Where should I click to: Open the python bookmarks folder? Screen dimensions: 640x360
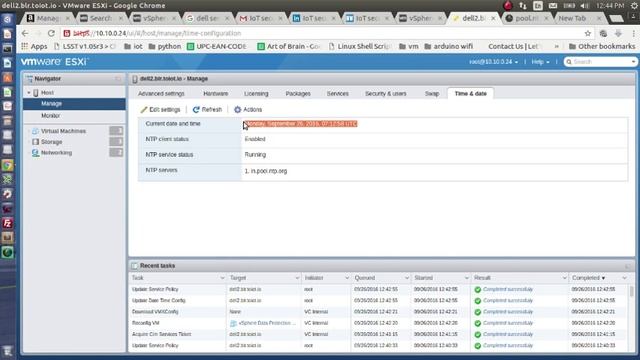(164, 47)
